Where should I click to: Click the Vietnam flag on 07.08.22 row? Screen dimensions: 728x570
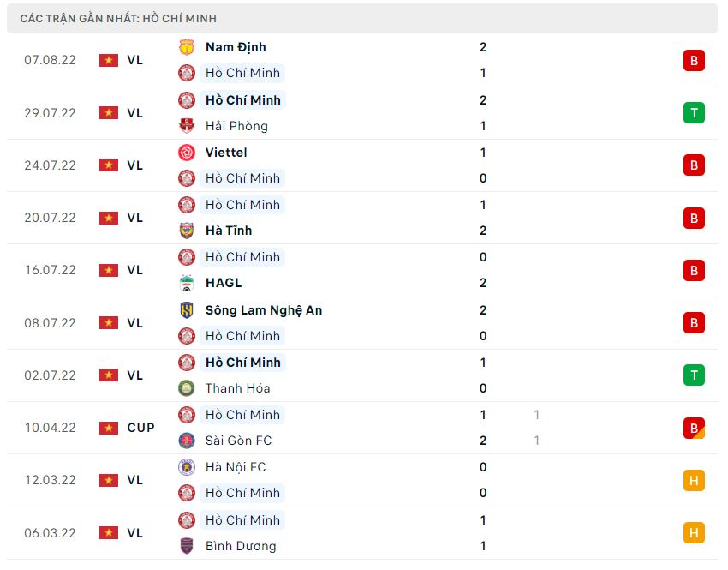(109, 60)
